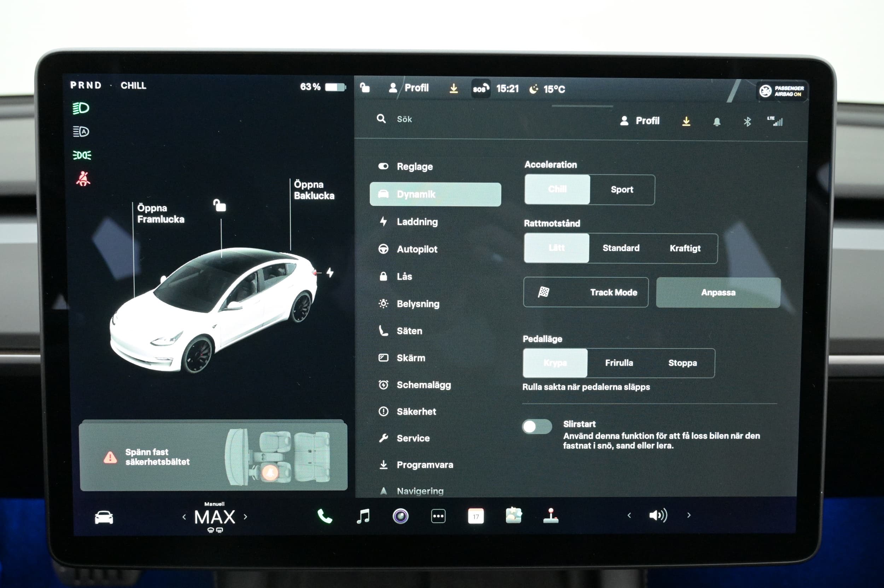Open the dashcam camera app
This screenshot has height=588, width=884.
(400, 516)
